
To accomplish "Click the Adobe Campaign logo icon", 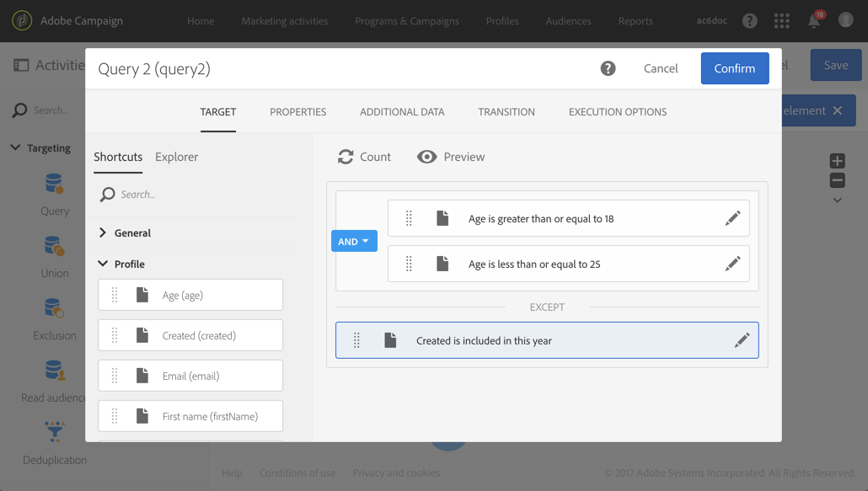I will pyautogui.click(x=22, y=21).
